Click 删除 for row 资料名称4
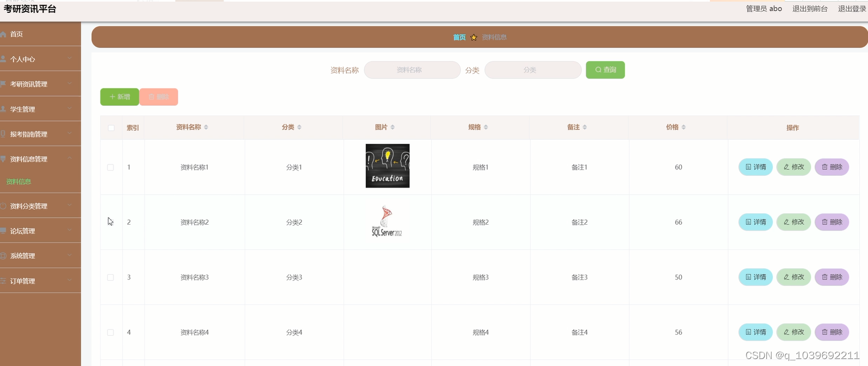Screen dimensions: 868x366 tap(832, 332)
